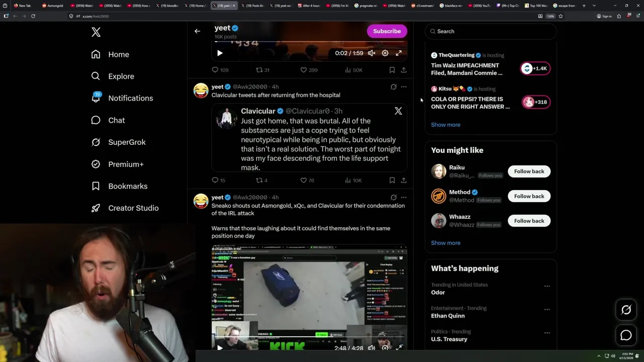Bookmark this page with star icon
This screenshot has width=644, height=362.
[560, 16]
